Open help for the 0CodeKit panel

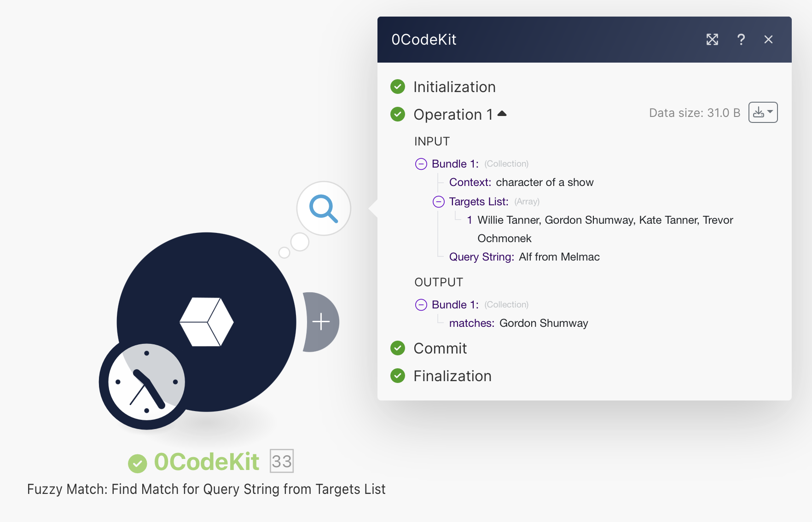[741, 40]
